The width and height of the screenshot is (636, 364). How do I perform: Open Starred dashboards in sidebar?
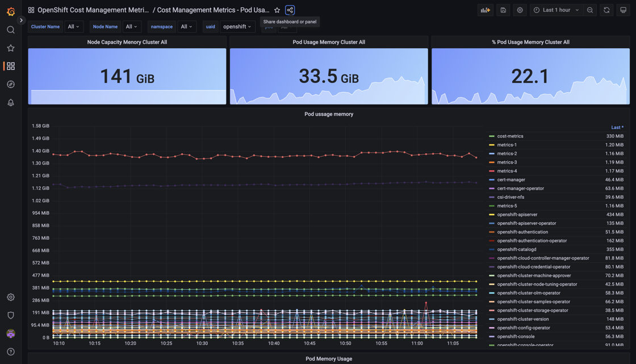coord(11,48)
